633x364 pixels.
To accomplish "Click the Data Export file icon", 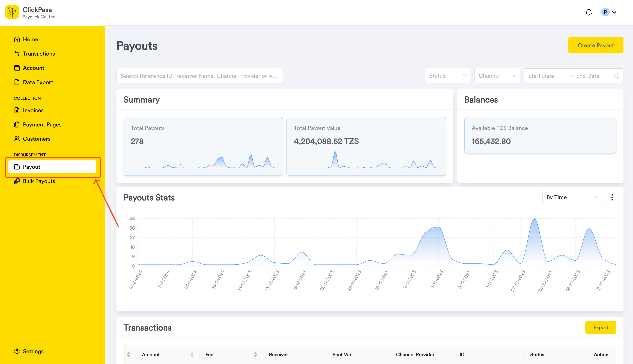I will 17,82.
